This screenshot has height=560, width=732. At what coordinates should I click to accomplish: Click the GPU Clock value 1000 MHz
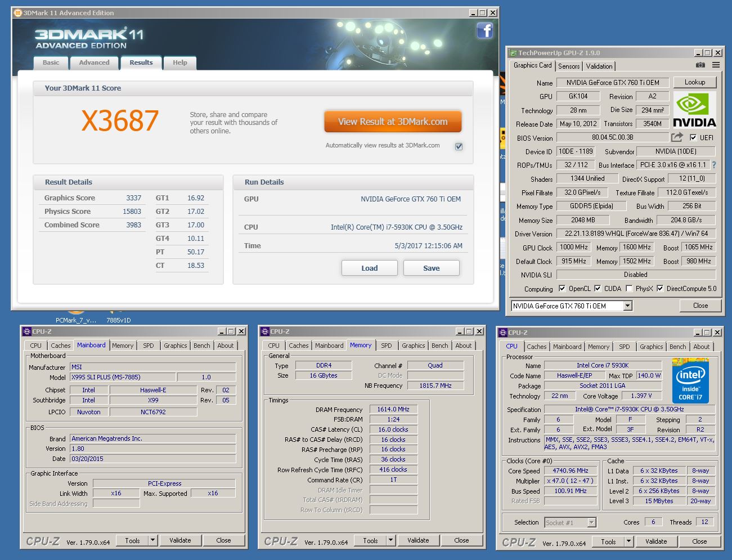click(x=574, y=247)
